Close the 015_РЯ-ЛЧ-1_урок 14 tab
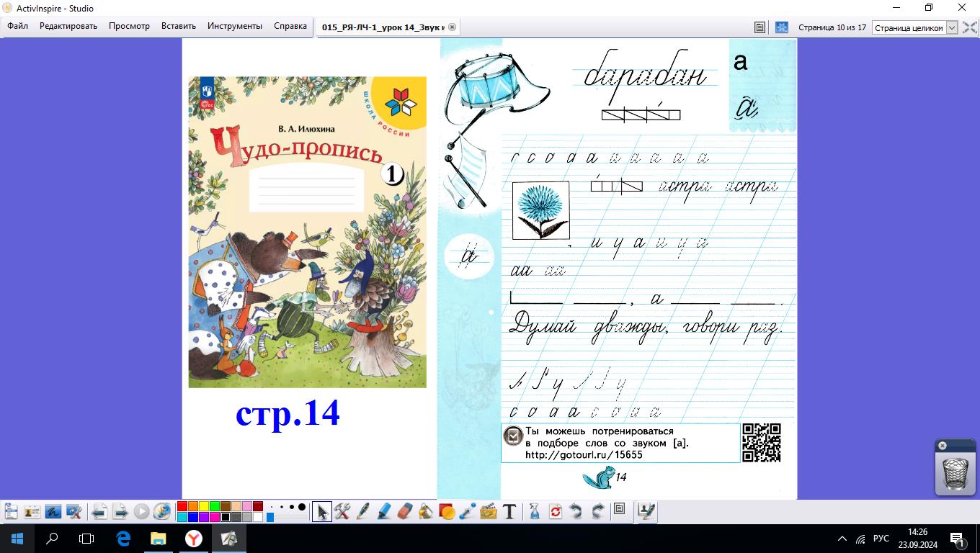 point(452,27)
